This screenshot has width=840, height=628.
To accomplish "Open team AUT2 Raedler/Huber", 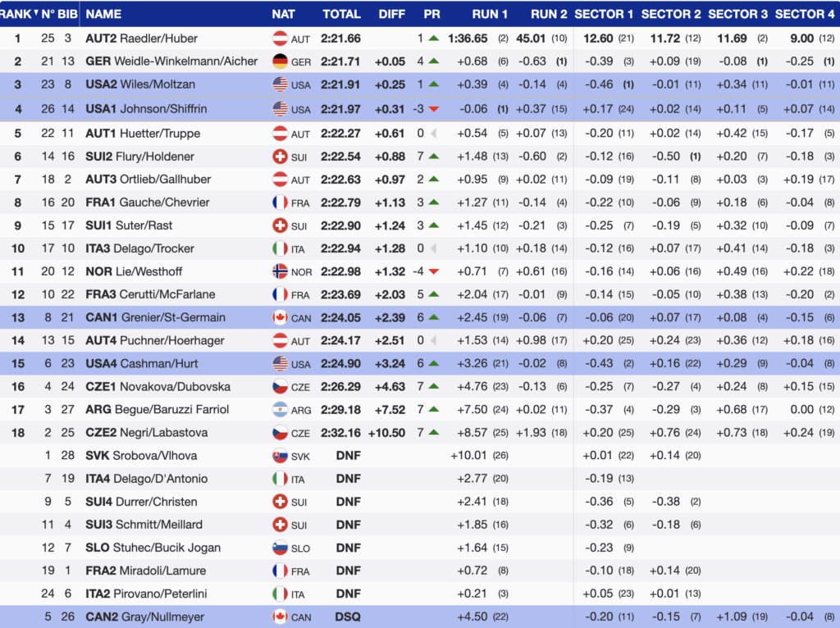I will (x=141, y=39).
